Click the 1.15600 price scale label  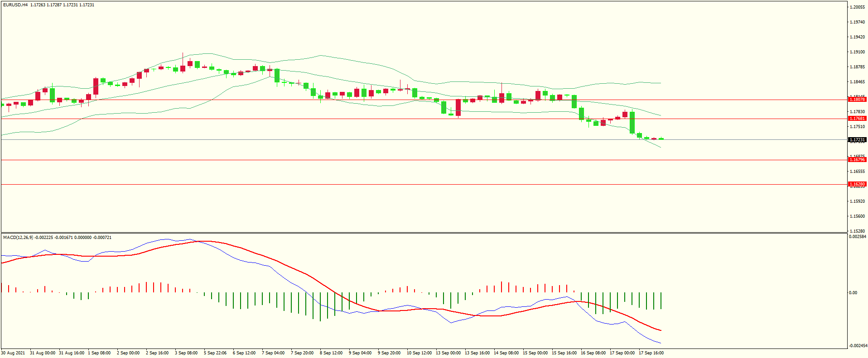click(858, 216)
